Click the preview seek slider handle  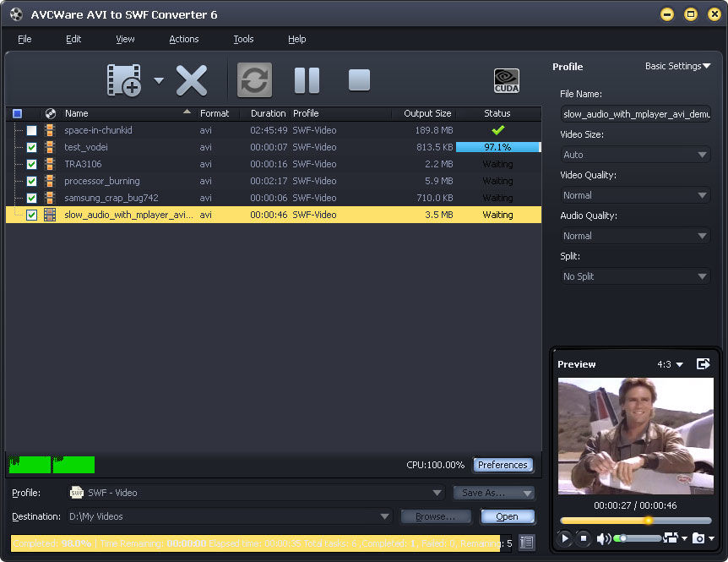[x=648, y=521]
